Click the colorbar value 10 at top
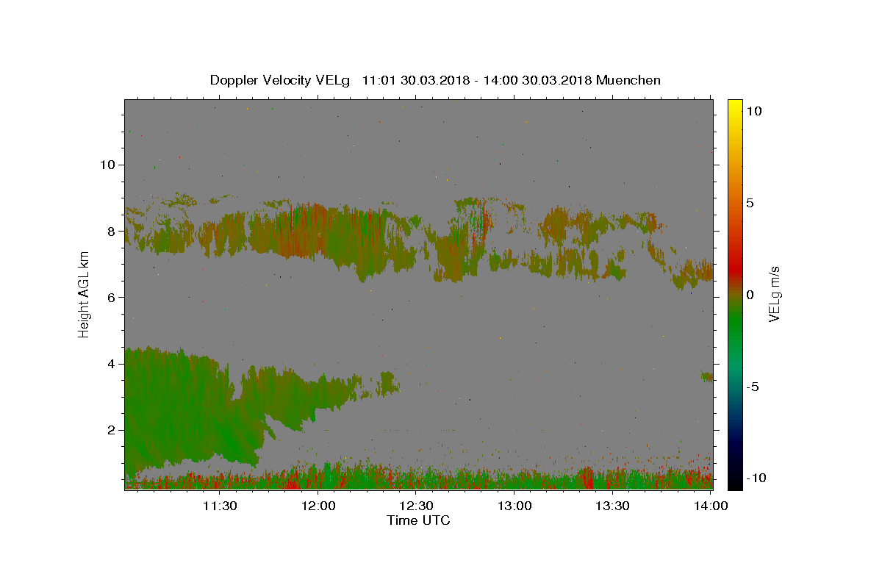This screenshot has width=882, height=588. 753,111
